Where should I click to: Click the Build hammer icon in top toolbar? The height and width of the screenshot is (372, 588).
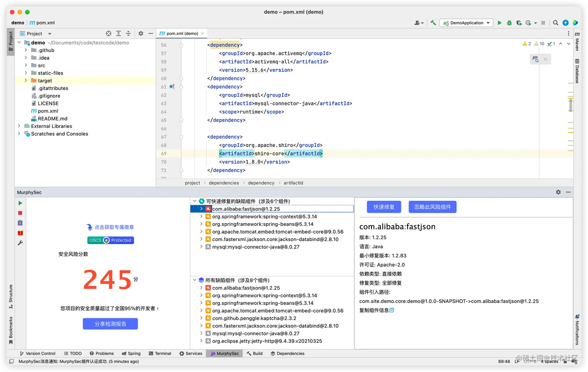coord(433,23)
